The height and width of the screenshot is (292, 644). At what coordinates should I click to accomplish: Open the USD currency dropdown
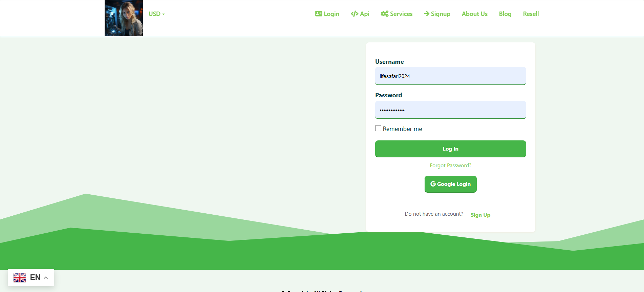click(156, 14)
